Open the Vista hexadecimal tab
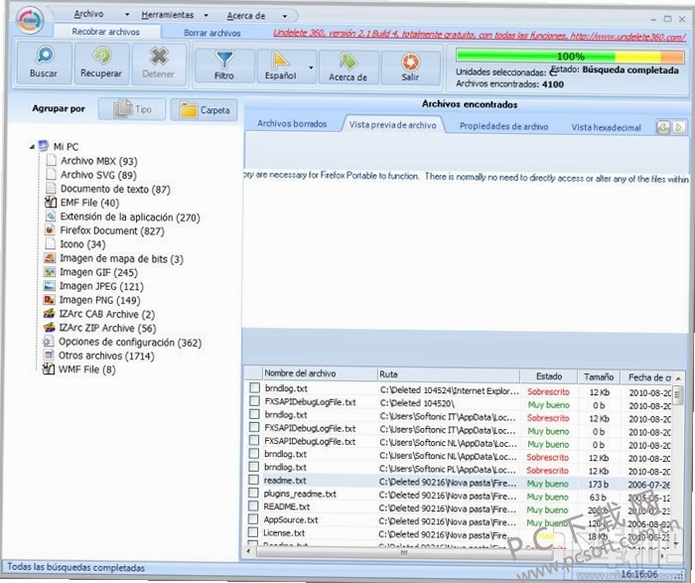The height and width of the screenshot is (583, 695). 606,127
